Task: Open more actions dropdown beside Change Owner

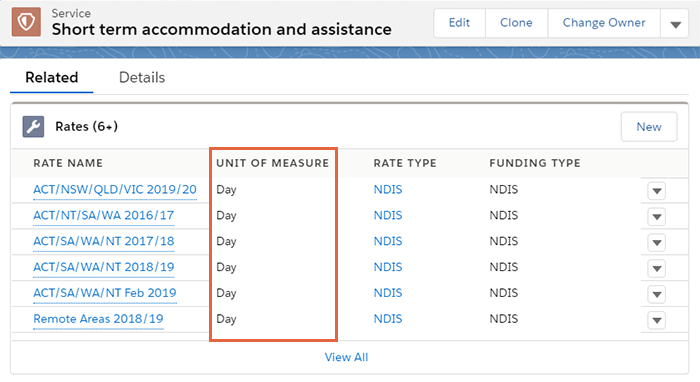Action: [675, 23]
